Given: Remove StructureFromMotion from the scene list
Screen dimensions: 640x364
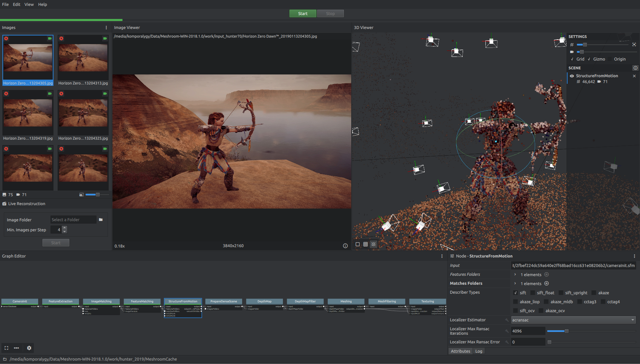Looking at the screenshot, I should pyautogui.click(x=634, y=76).
